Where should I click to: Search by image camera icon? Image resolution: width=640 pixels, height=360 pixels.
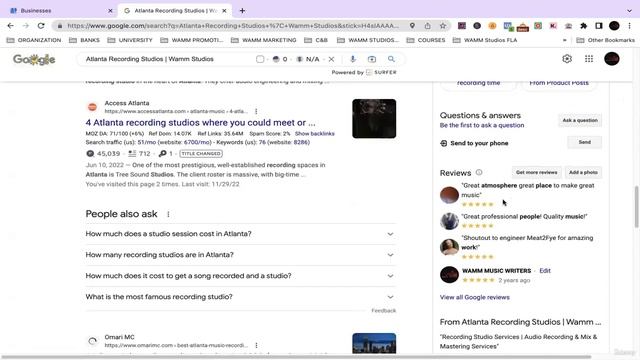tap(372, 59)
